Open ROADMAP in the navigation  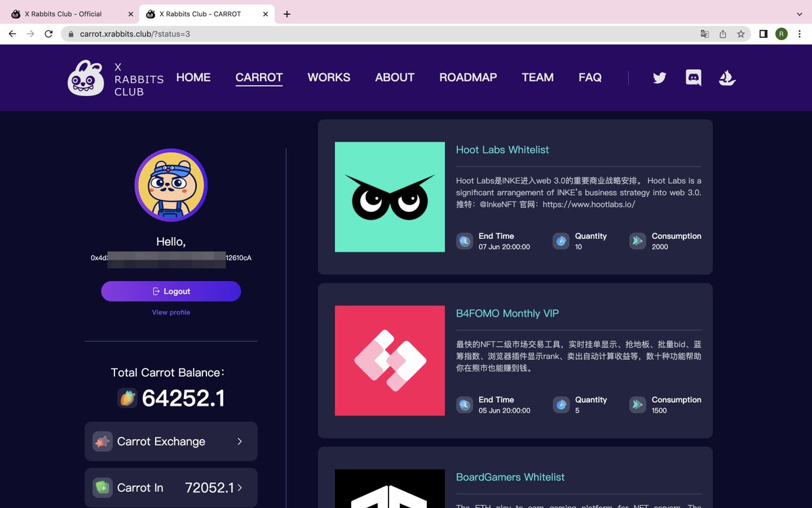(x=468, y=77)
